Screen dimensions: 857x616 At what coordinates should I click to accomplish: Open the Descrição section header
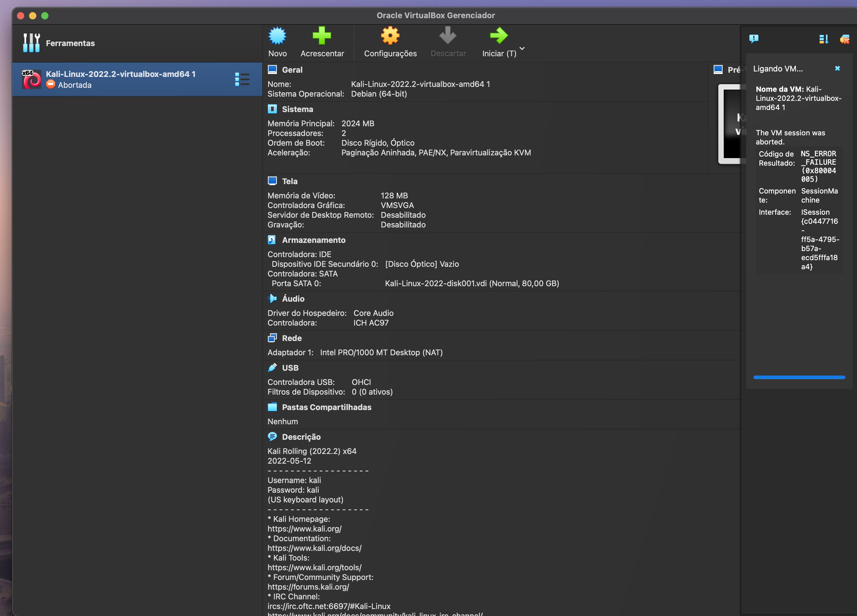tap(301, 437)
